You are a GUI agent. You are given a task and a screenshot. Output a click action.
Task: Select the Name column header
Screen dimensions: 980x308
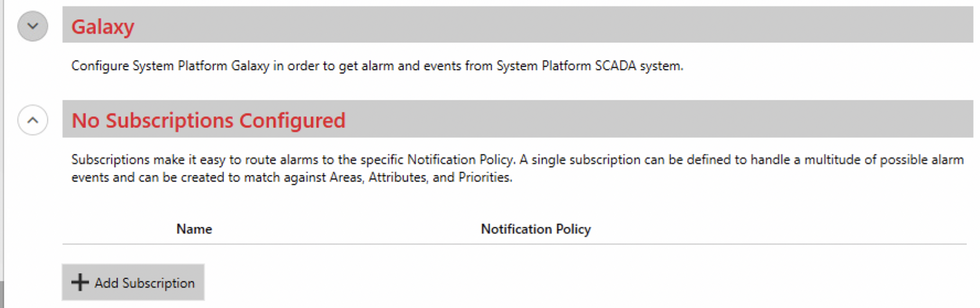[x=194, y=229]
